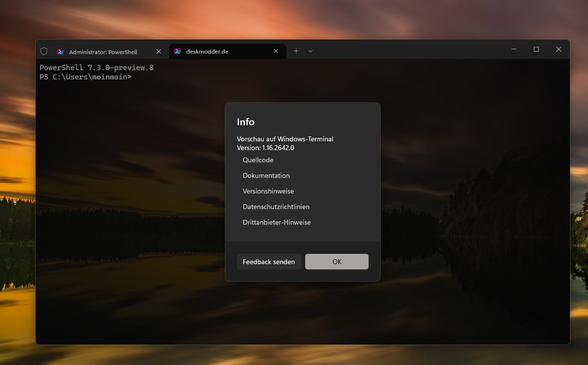Click the Vorschau auf Windows-Terminal text
This screenshot has height=365, width=588.
(x=285, y=139)
